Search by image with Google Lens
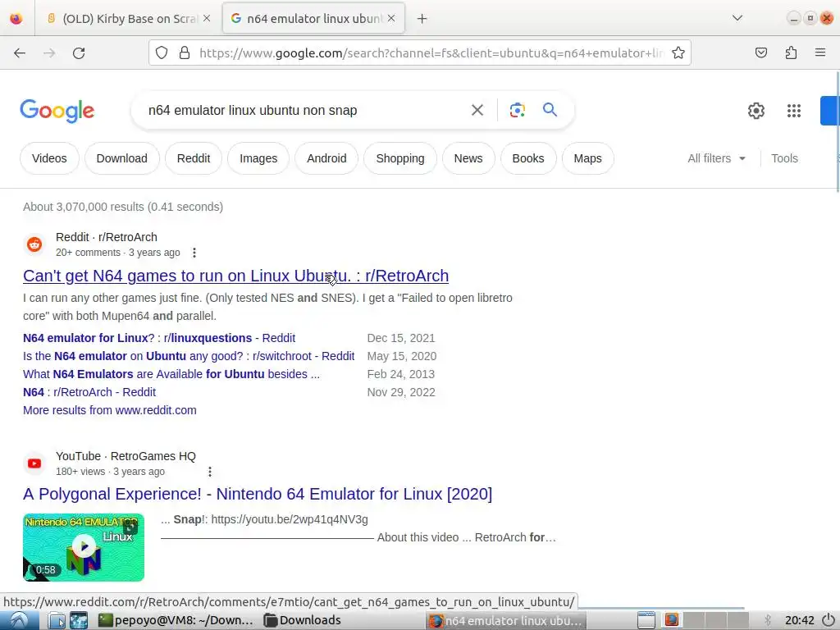The width and height of the screenshot is (840, 630). [518, 110]
